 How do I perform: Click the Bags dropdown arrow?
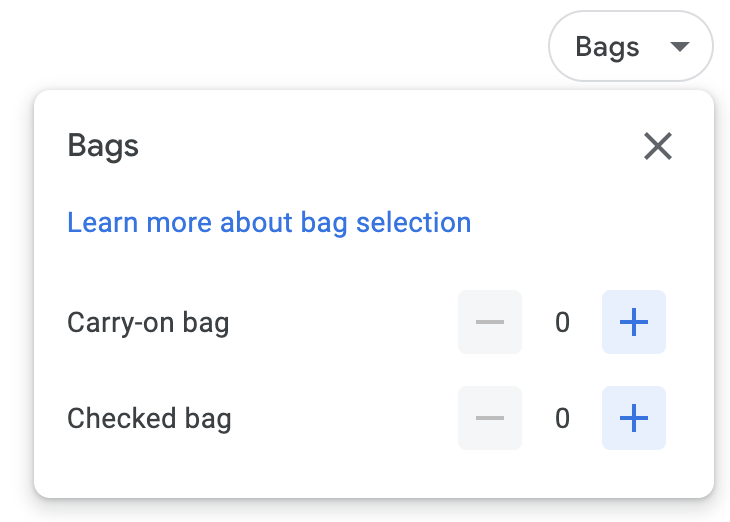pyautogui.click(x=680, y=47)
